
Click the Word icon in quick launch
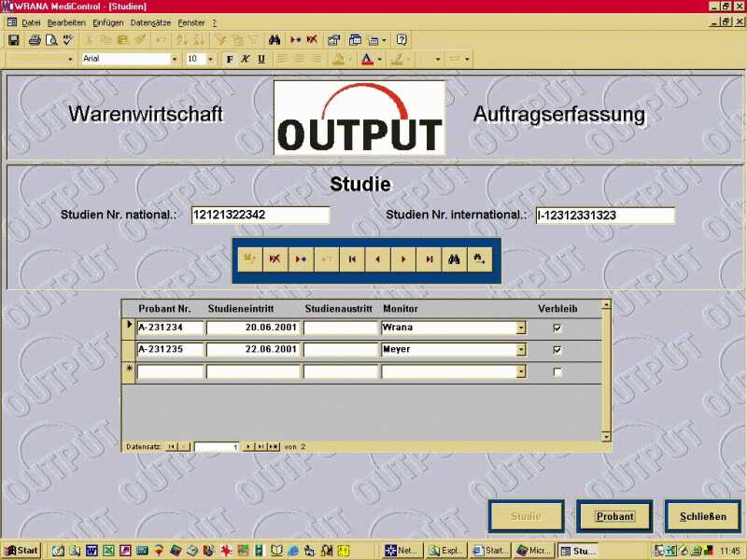click(92, 551)
